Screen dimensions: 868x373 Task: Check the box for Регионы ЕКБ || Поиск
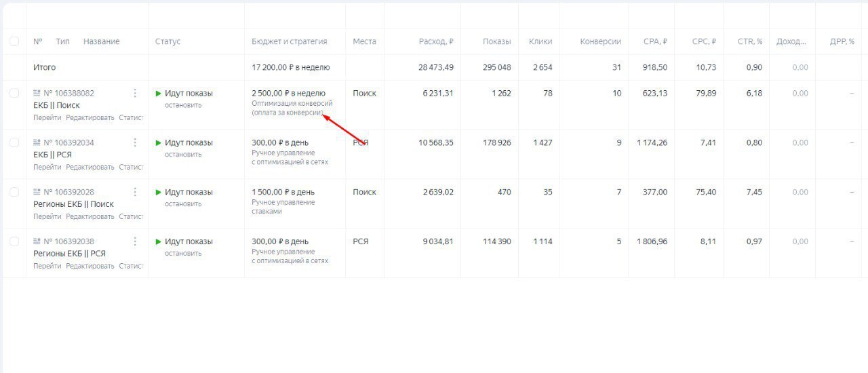(x=14, y=192)
